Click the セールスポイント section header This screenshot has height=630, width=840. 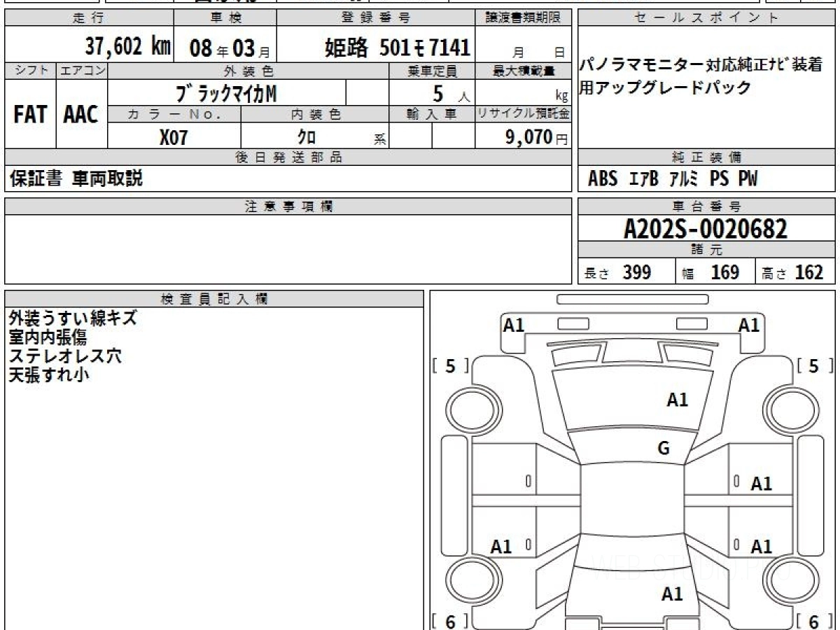[706, 18]
